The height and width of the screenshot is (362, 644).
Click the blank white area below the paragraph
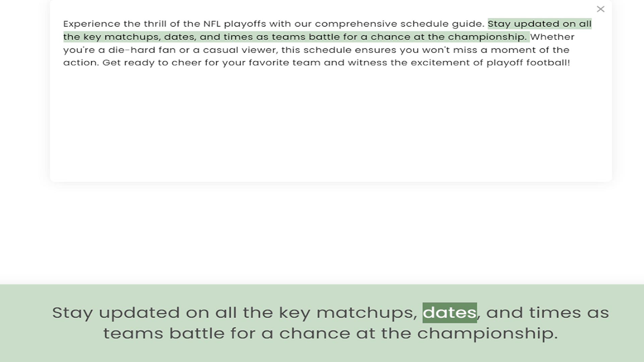(330, 127)
